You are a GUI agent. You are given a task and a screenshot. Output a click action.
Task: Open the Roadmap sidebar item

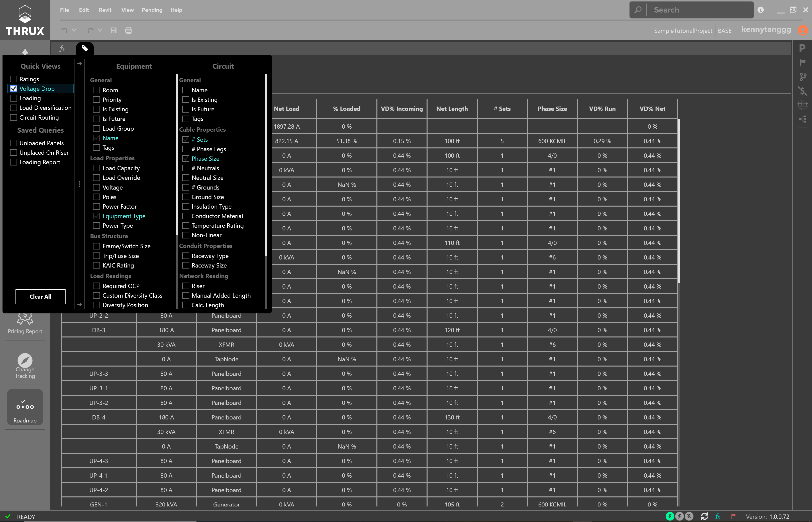click(25, 407)
